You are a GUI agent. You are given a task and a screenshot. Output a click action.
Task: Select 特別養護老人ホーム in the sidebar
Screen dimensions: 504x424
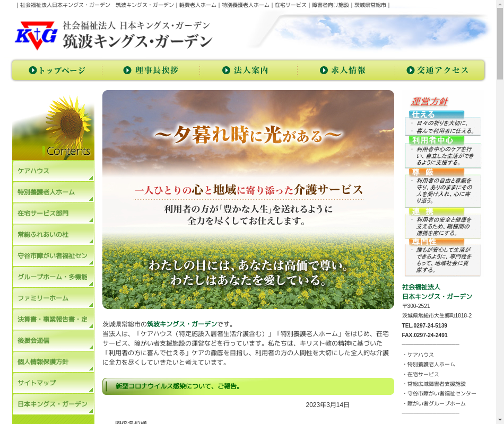click(x=53, y=192)
